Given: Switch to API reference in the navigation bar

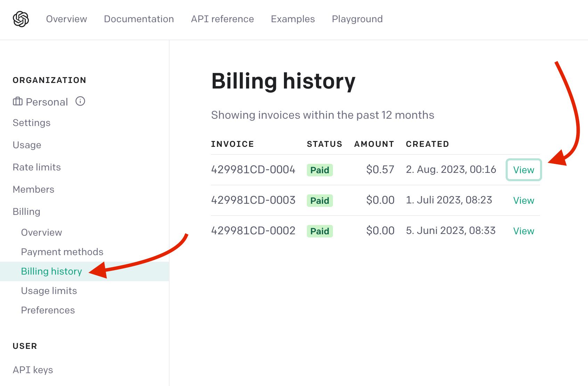Looking at the screenshot, I should (x=222, y=19).
